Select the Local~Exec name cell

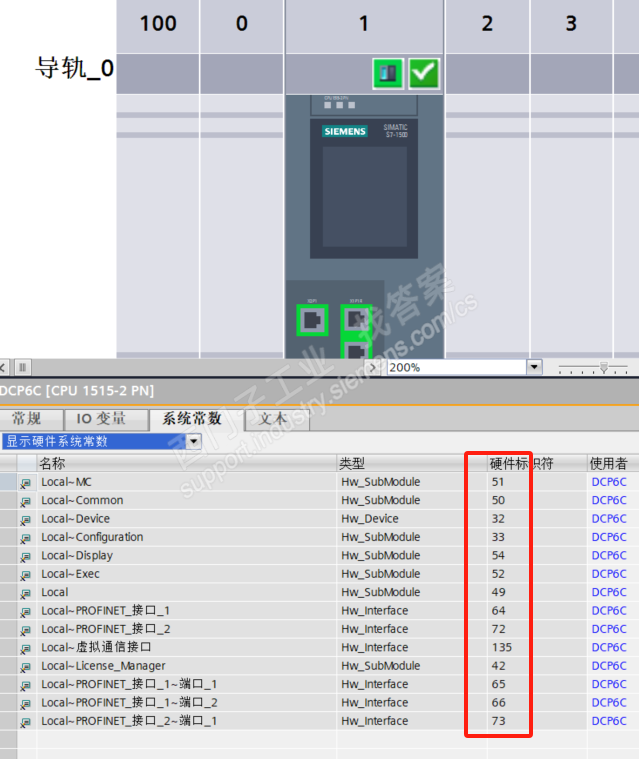coord(187,574)
